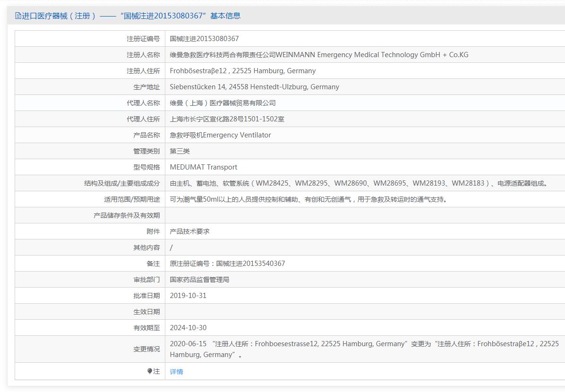Select the production address Siebenstücken 14 cell
The width and height of the screenshot is (565, 392).
254,87
